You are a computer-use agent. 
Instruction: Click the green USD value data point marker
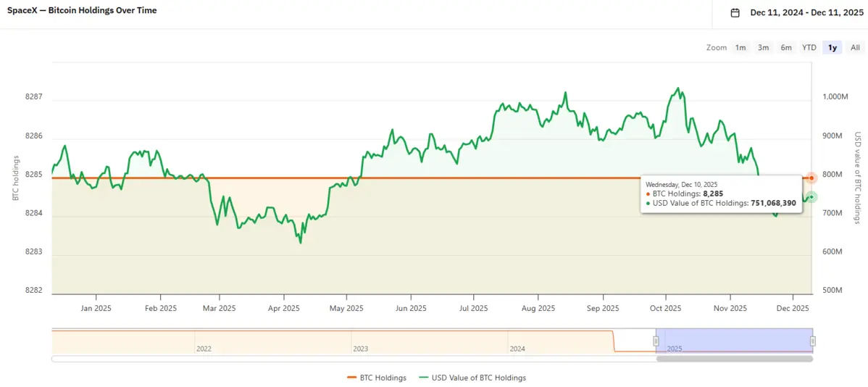click(x=812, y=197)
